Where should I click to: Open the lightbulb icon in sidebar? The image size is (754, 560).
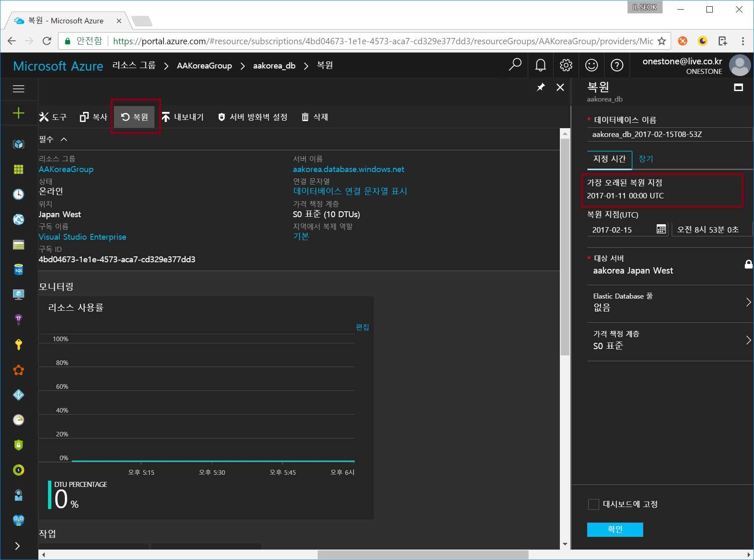18,319
